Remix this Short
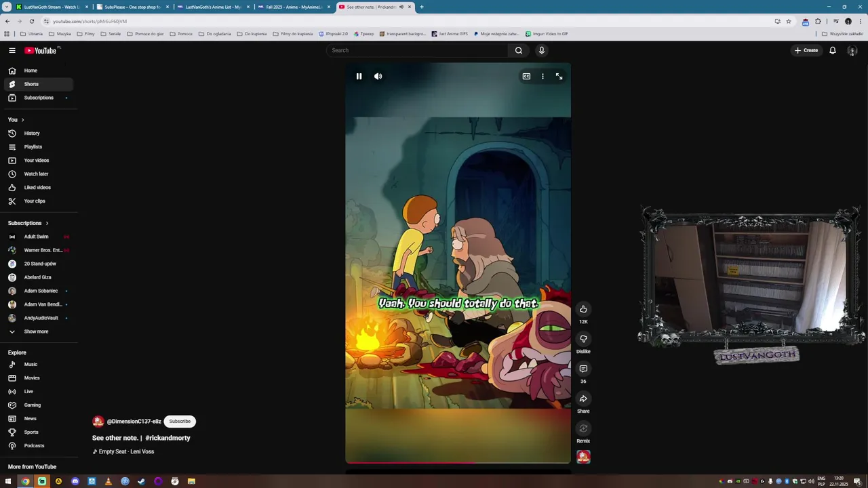The image size is (868, 488). tap(583, 428)
